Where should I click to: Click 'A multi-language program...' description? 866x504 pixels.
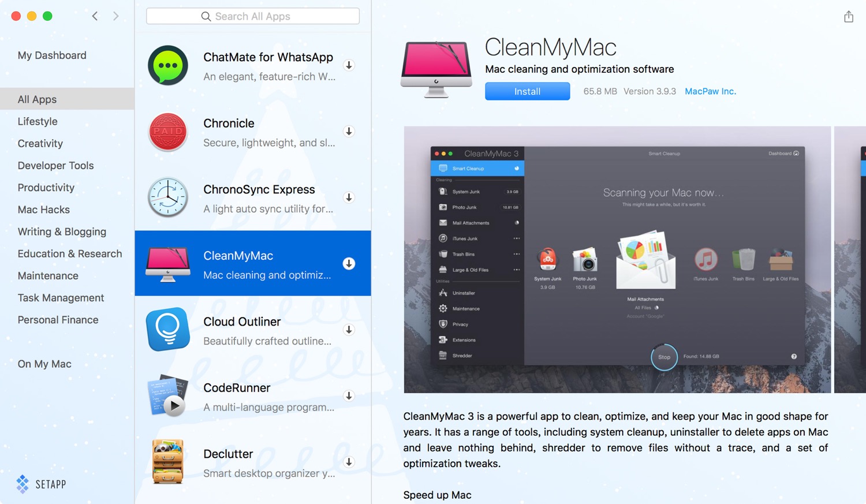click(x=268, y=408)
